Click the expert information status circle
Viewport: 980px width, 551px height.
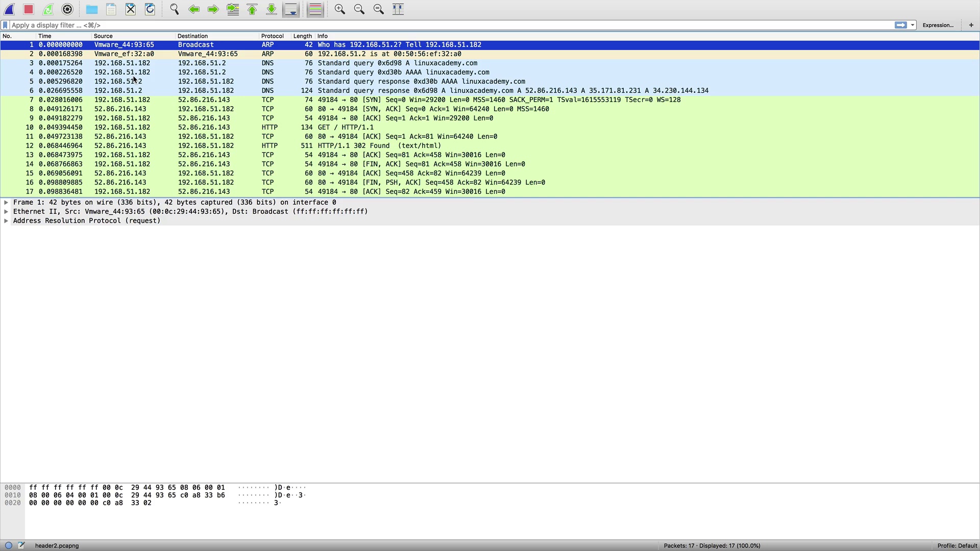pyautogui.click(x=9, y=545)
